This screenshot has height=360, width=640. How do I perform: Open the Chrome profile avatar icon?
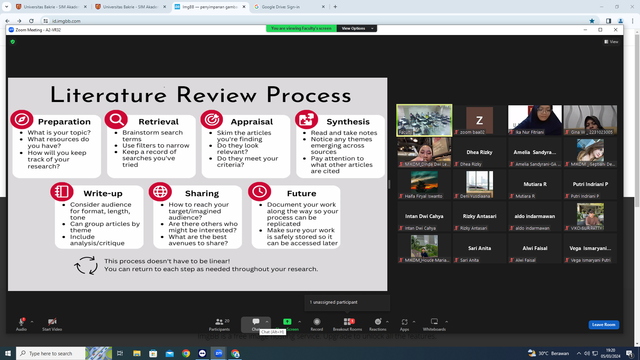tap(620, 21)
